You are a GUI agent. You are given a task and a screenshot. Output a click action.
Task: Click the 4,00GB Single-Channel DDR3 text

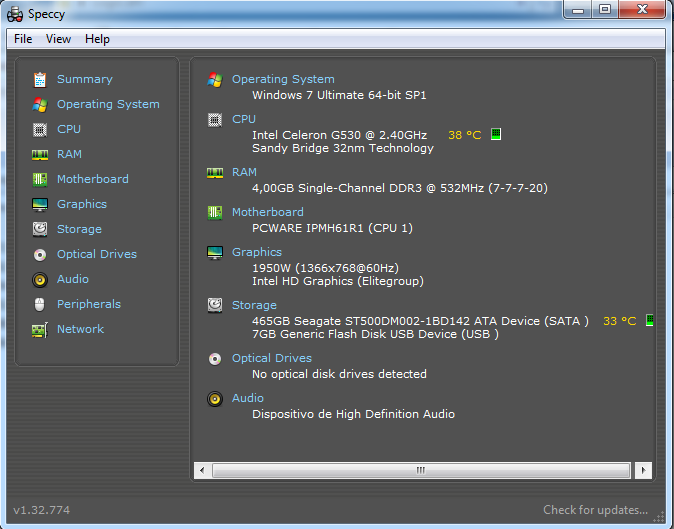pyautogui.click(x=400, y=188)
